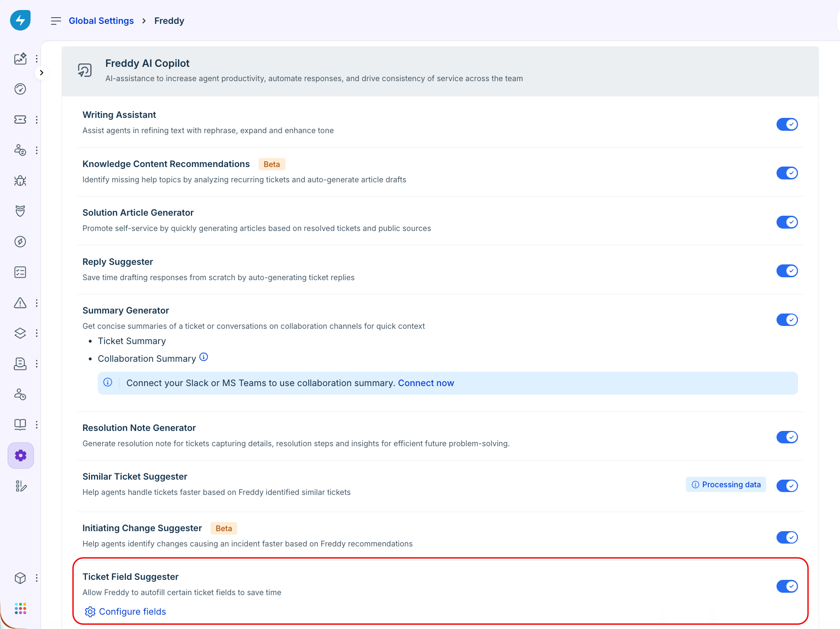840x629 pixels.
Task: Open the cube icon in sidebar
Action: (20, 578)
